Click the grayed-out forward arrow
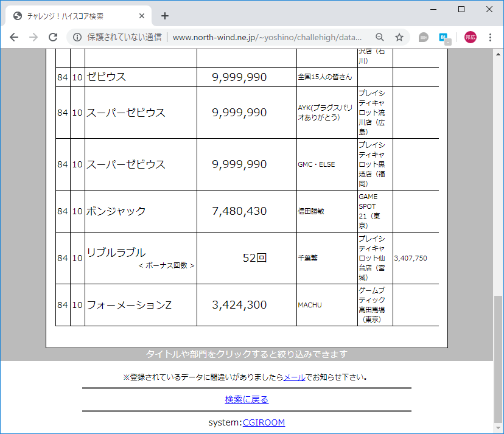This screenshot has width=504, height=434. 33,37
